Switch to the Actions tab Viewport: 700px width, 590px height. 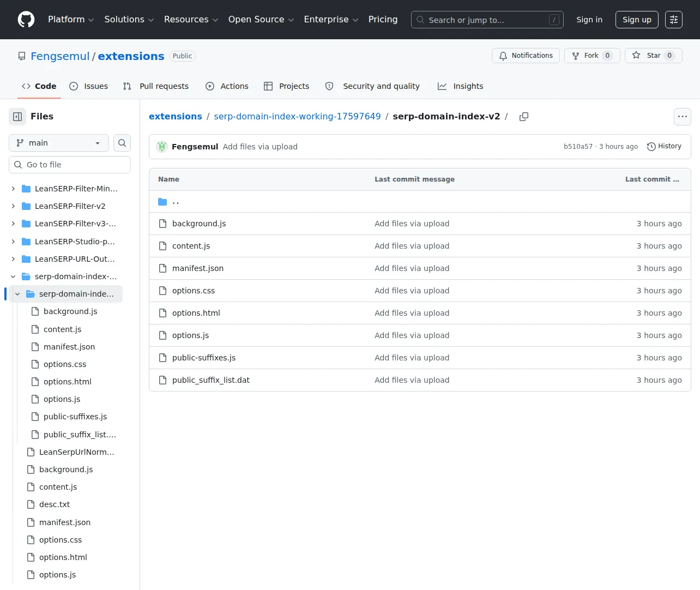227,86
